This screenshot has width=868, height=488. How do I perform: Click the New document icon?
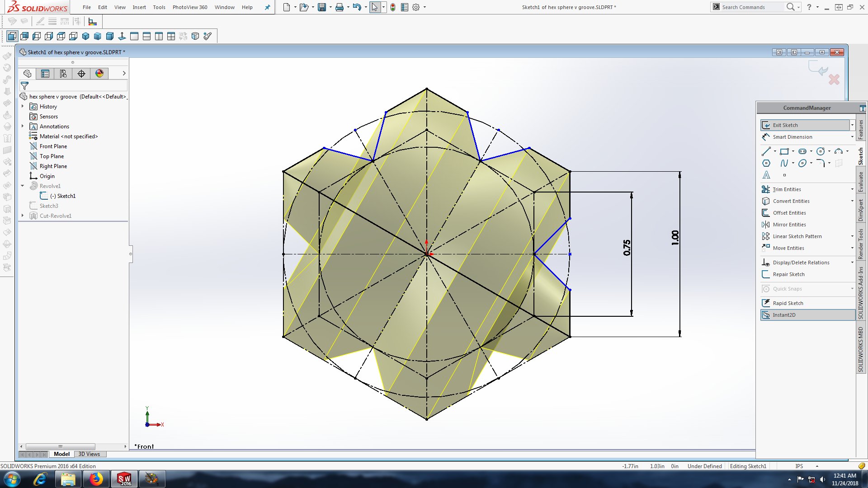[x=287, y=7]
